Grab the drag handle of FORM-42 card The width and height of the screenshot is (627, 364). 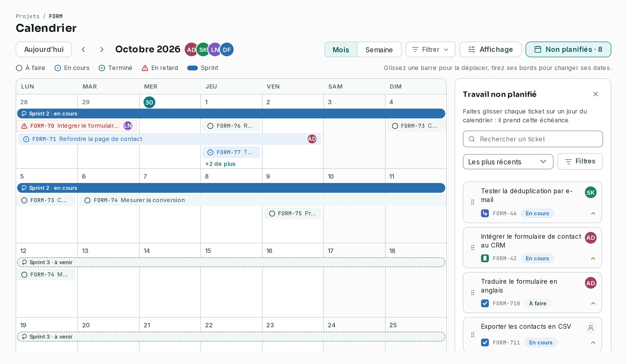(x=473, y=248)
